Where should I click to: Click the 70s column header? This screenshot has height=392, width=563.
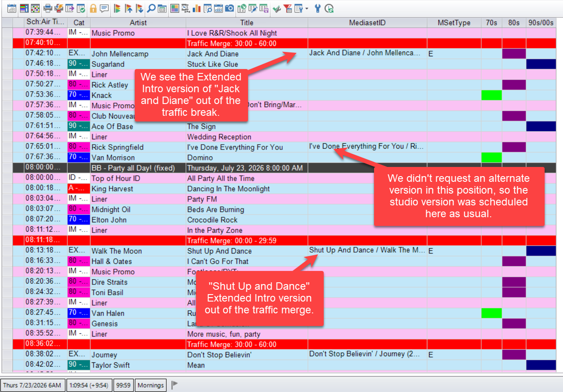coord(492,22)
